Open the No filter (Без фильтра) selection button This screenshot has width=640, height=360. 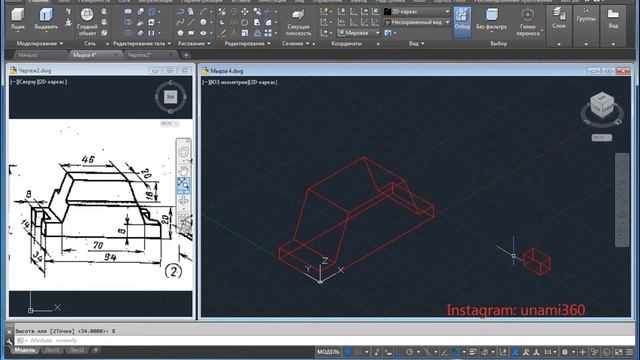[491, 19]
